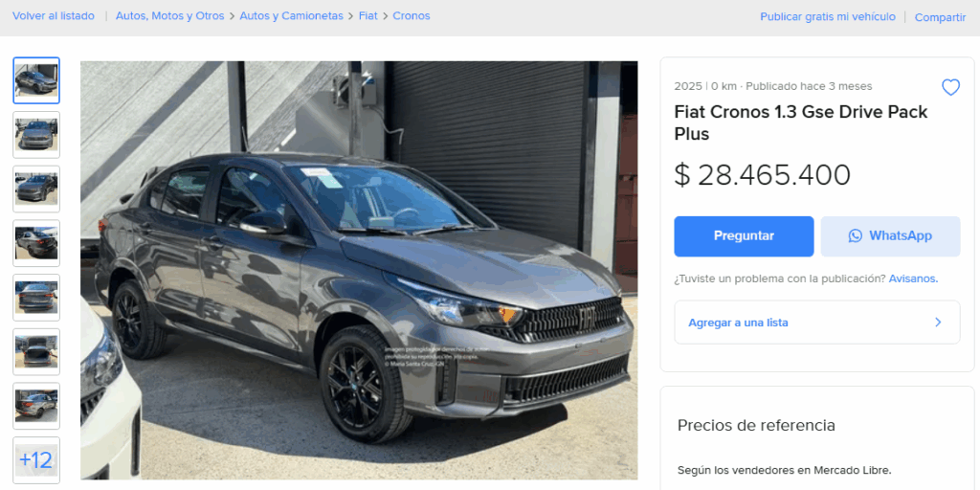The height and width of the screenshot is (490, 980).
Task: Open Autos y Camionetas breadcrumb
Action: click(x=291, y=16)
